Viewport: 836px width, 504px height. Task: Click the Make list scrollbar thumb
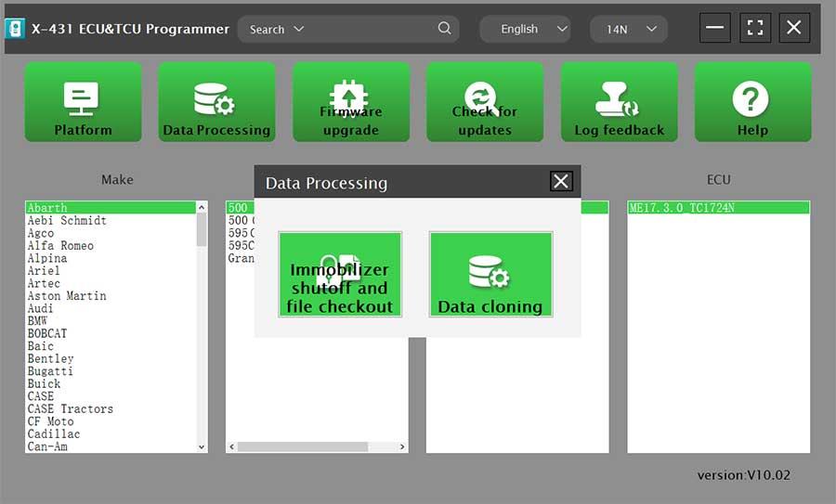click(x=202, y=229)
